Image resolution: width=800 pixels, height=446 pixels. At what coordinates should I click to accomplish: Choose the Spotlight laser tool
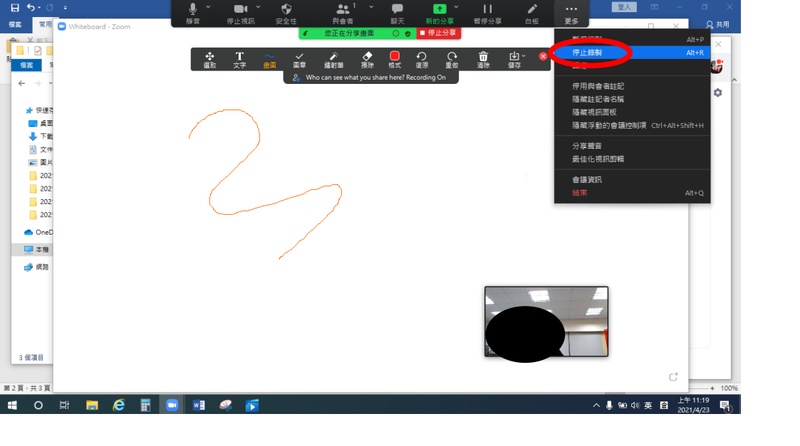pos(334,59)
